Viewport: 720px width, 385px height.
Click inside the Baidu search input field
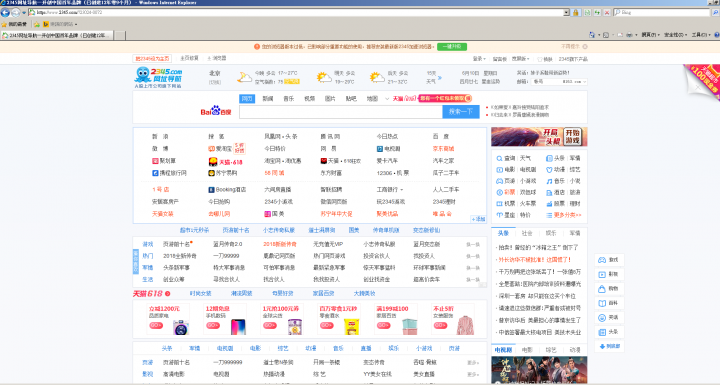341,112
